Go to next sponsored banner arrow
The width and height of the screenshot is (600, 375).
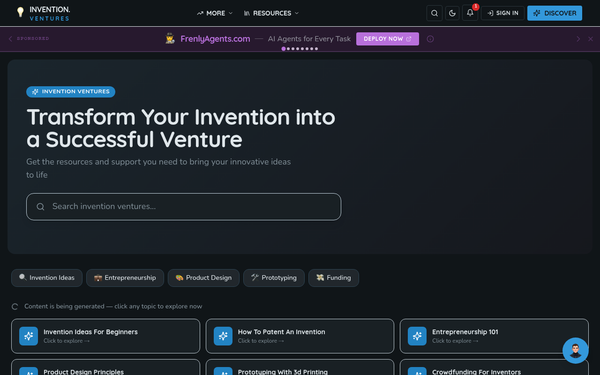click(578, 39)
